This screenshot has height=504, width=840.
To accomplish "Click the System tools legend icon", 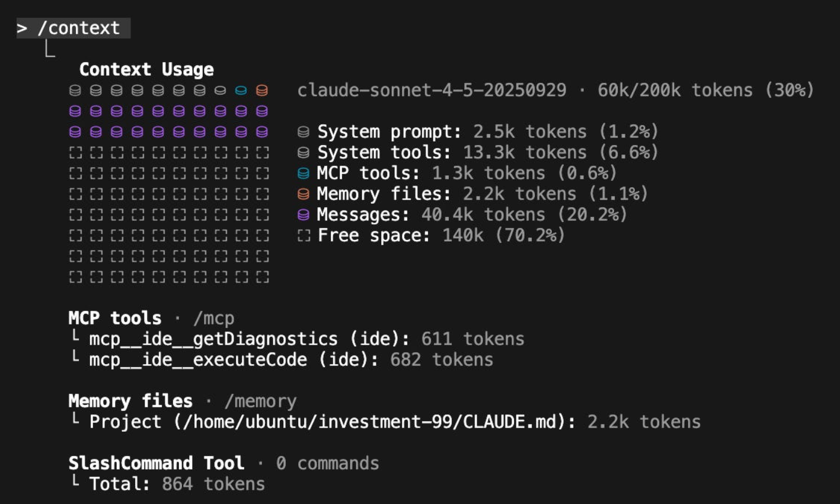I will 304,153.
